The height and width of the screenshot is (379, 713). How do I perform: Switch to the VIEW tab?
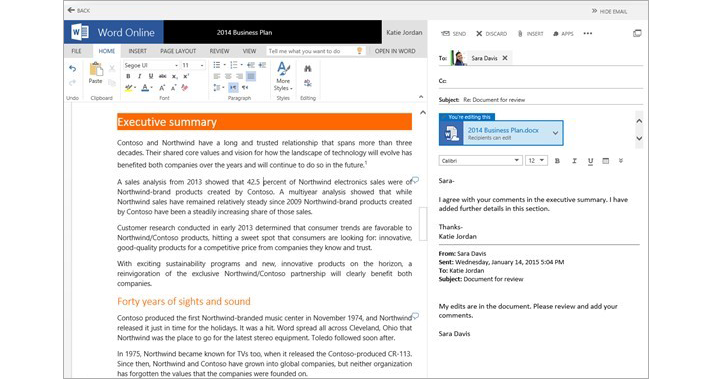[249, 51]
